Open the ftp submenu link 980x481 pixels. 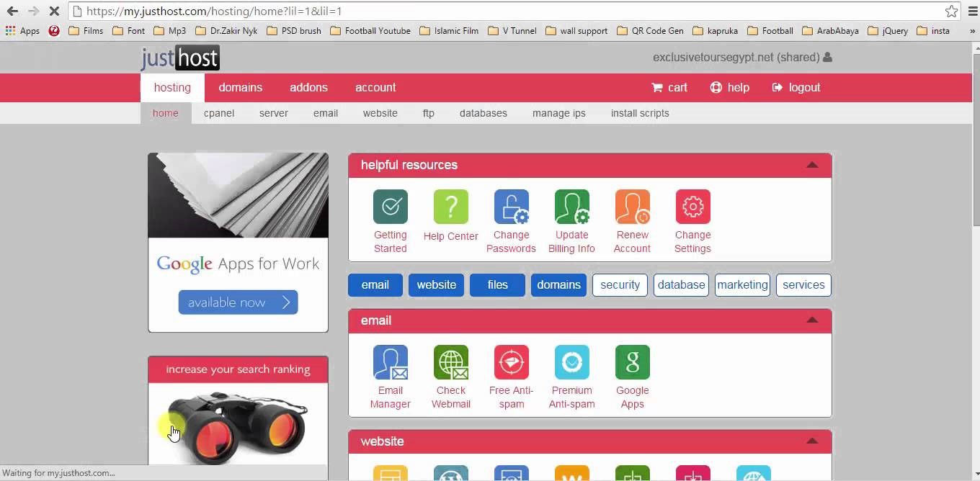pyautogui.click(x=429, y=113)
